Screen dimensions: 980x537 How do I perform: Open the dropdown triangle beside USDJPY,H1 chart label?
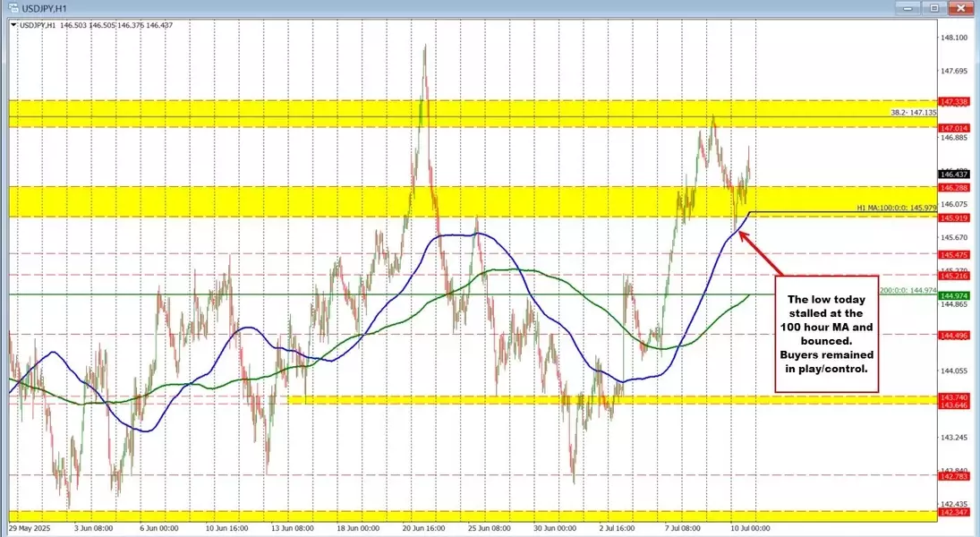point(14,25)
